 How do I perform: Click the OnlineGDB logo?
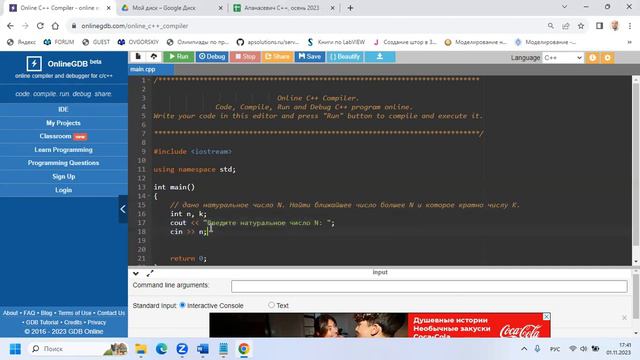point(64,64)
